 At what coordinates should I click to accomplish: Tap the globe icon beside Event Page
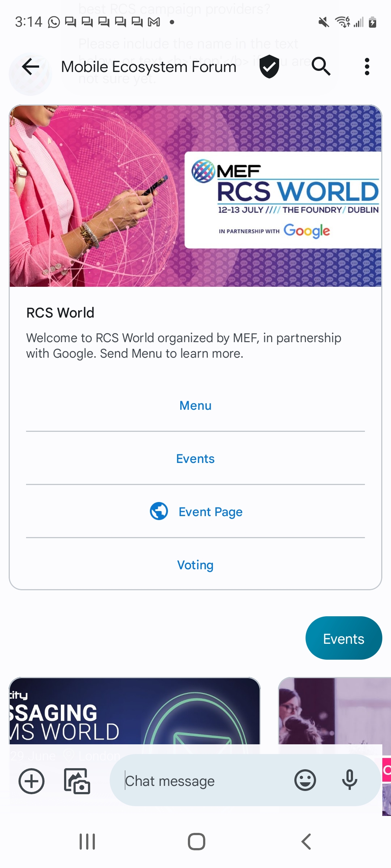(159, 511)
